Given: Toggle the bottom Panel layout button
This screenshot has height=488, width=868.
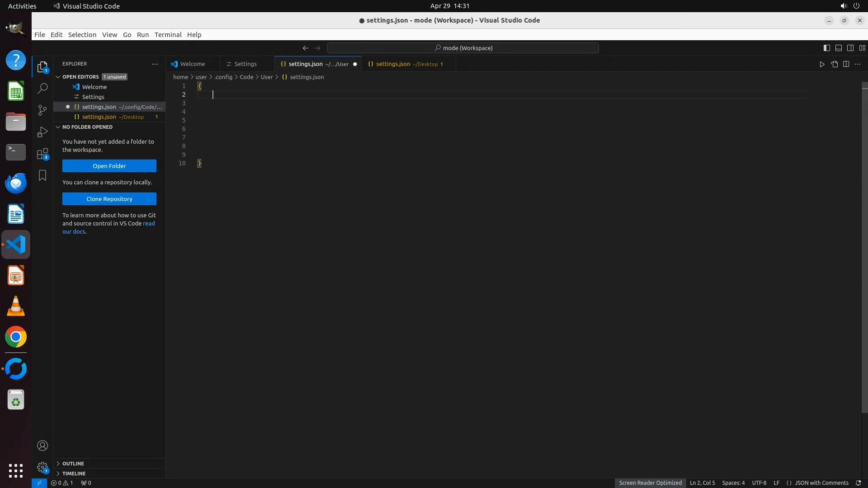Looking at the screenshot, I should pos(838,48).
